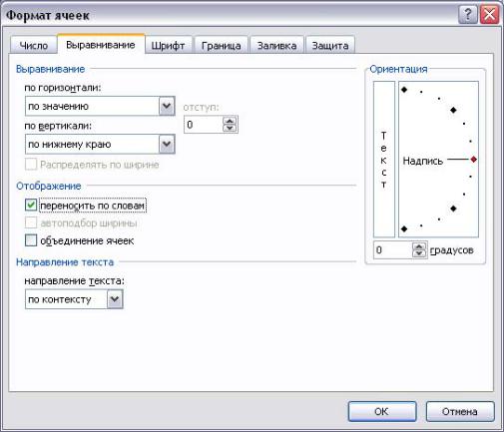This screenshot has height=432, width=504.
Task: Open the Шрифт tab
Action: [168, 45]
